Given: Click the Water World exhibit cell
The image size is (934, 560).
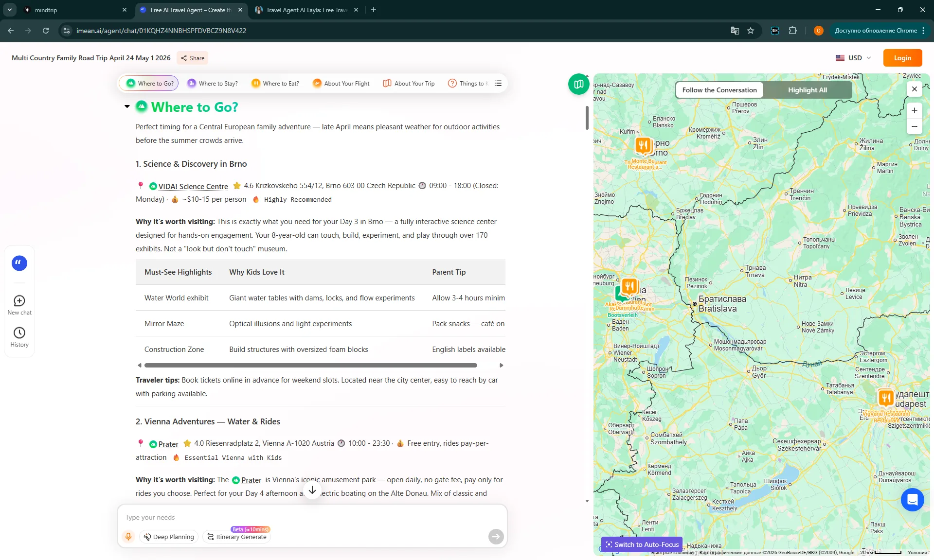Looking at the screenshot, I should pos(176,298).
